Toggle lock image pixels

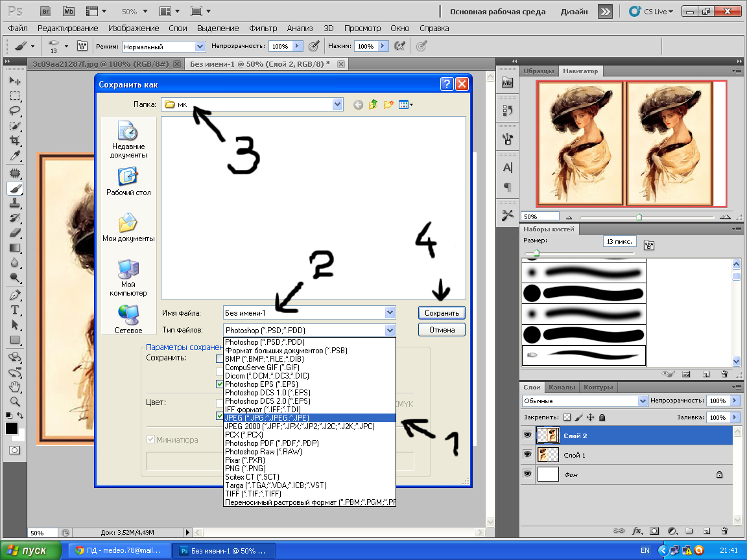578,417
